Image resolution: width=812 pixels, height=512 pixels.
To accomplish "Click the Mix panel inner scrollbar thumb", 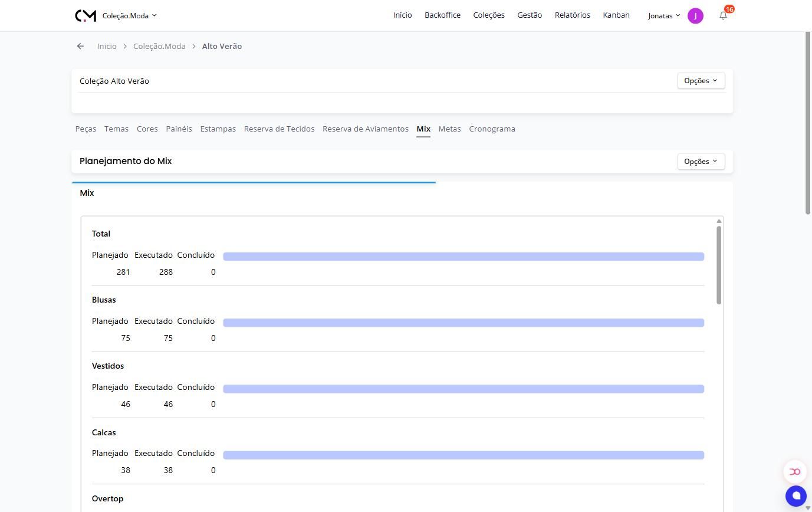I will (719, 265).
